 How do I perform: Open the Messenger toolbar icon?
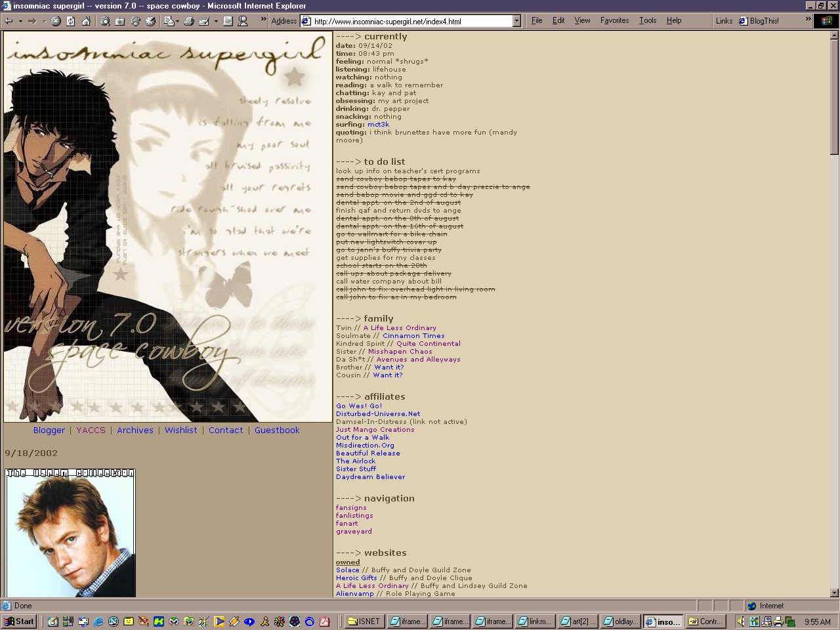(x=243, y=21)
